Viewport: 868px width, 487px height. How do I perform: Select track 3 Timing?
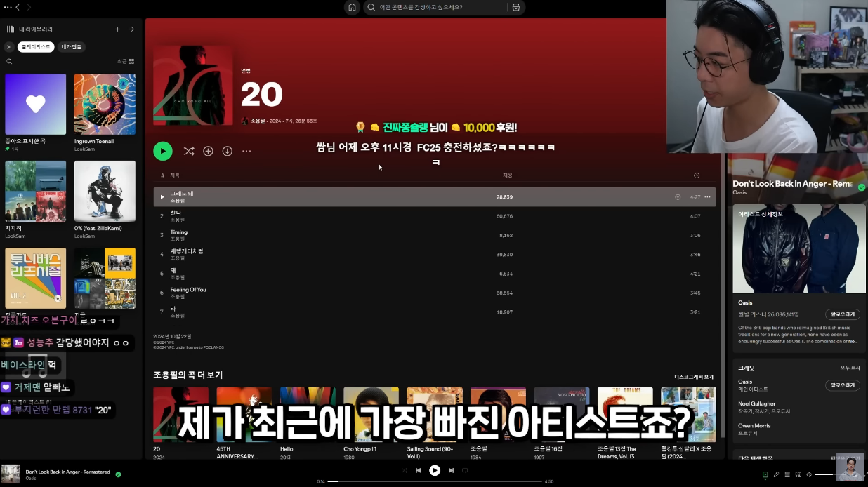435,235
